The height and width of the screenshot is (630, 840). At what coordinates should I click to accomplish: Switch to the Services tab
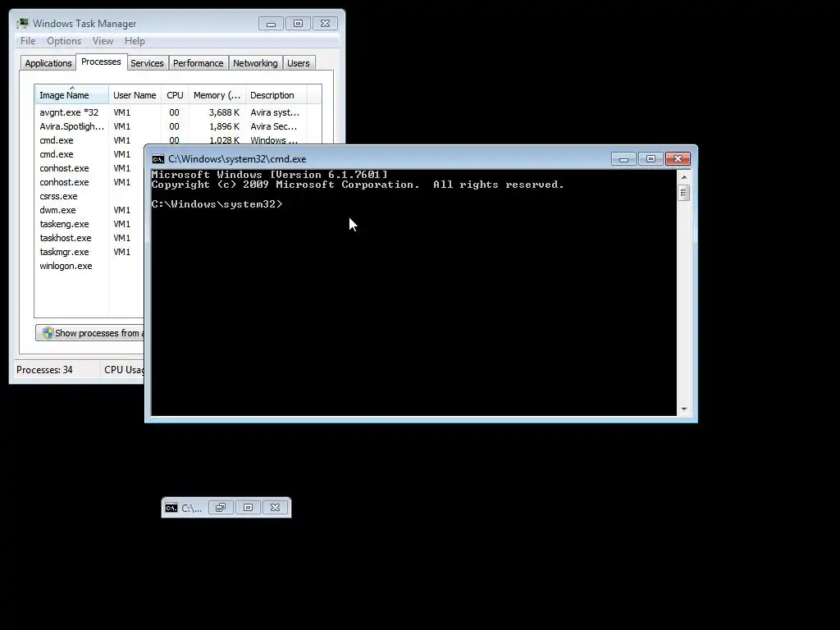click(148, 63)
